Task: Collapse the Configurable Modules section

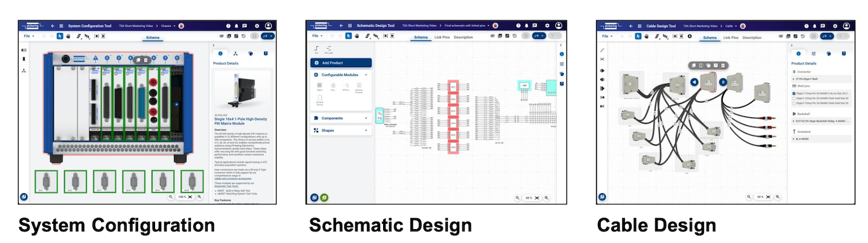Action: click(366, 75)
